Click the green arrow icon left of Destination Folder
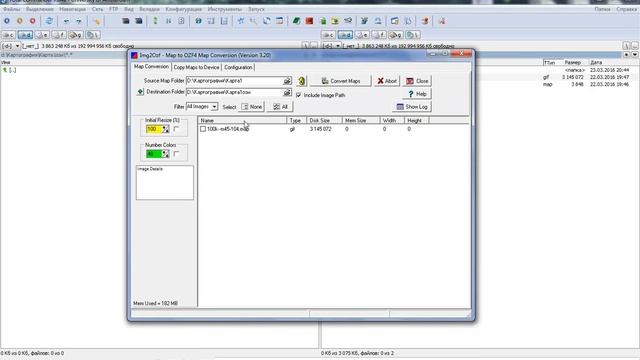640x360 pixels. (140, 92)
